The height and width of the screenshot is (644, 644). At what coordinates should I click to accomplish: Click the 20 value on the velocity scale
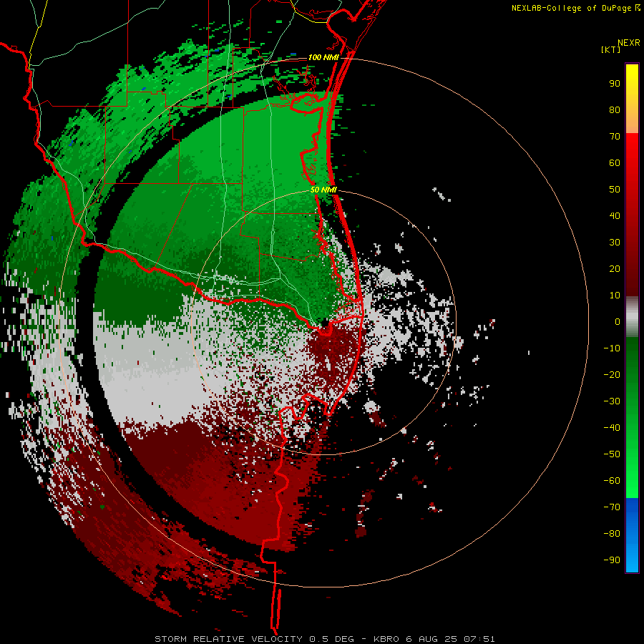point(615,268)
